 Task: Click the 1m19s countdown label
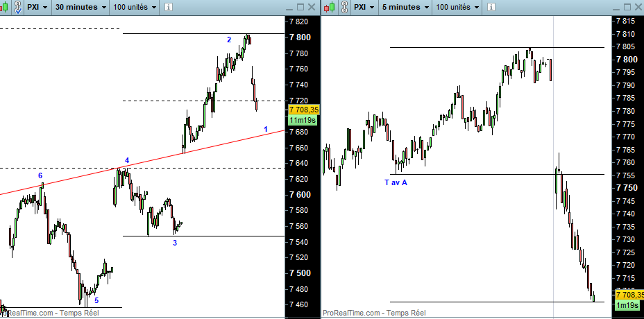click(x=627, y=305)
